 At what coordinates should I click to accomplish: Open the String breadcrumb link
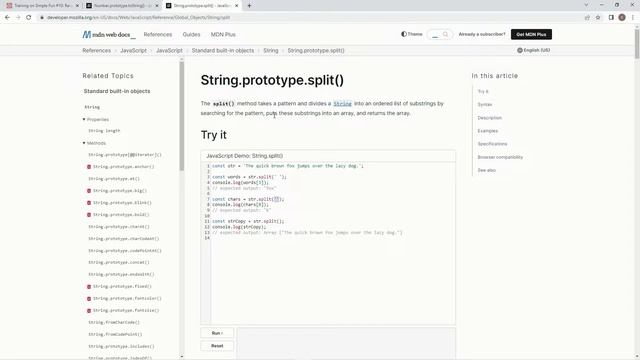pos(271,51)
